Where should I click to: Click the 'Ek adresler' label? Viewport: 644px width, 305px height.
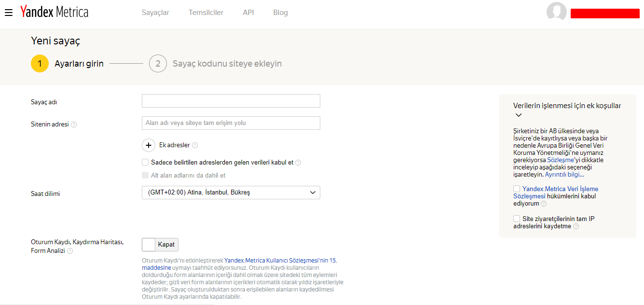click(x=175, y=145)
